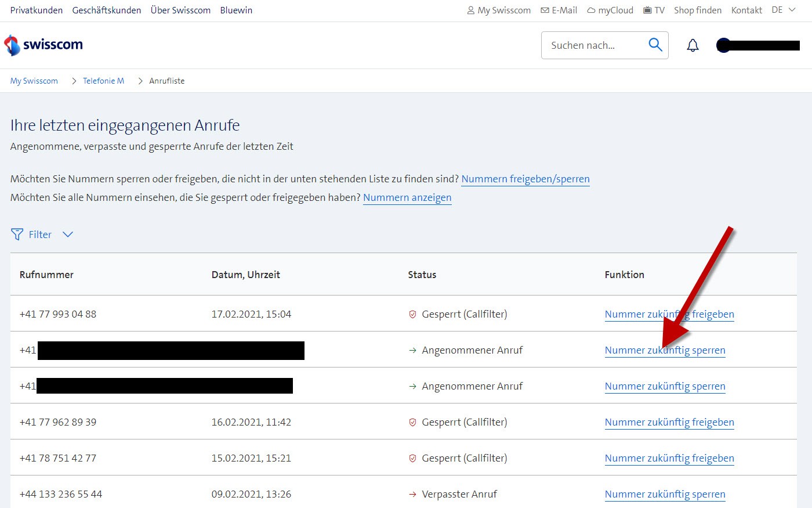
Task: Expand the Filter chevron
Action: tap(68, 235)
